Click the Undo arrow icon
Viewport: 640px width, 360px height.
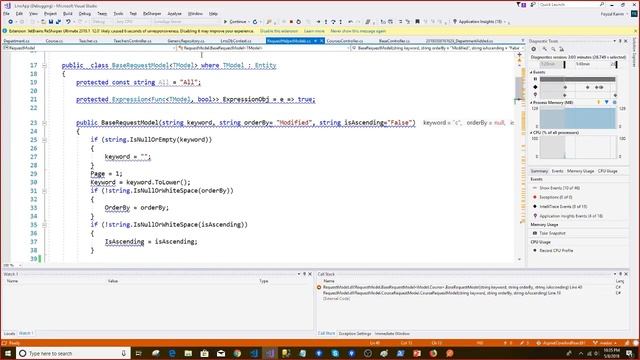coord(68,22)
